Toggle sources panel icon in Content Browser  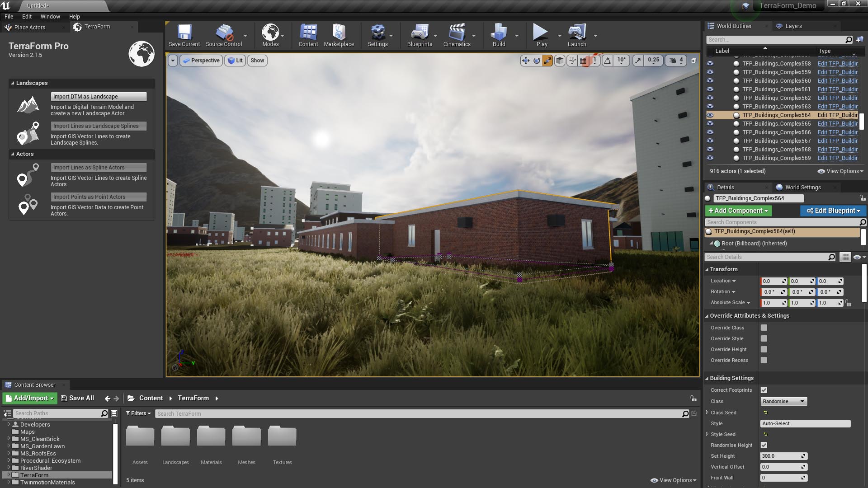(7, 413)
